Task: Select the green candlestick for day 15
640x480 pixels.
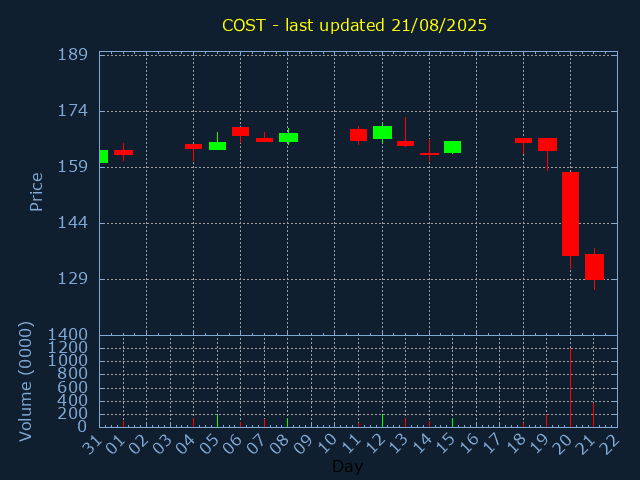Action: [453, 147]
